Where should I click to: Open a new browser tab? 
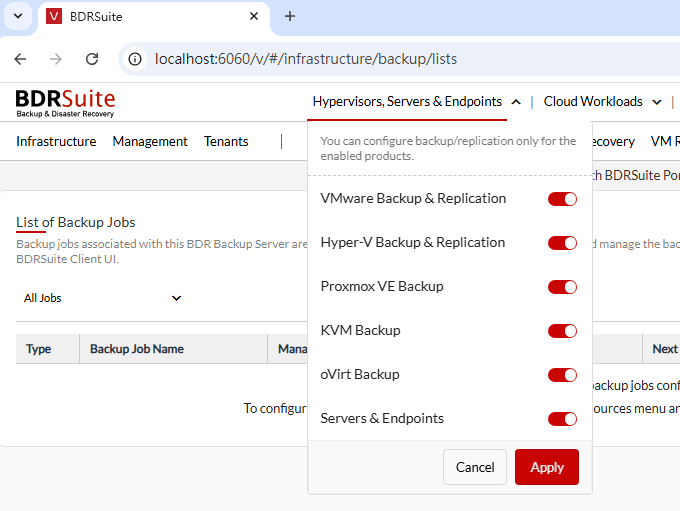pos(290,16)
